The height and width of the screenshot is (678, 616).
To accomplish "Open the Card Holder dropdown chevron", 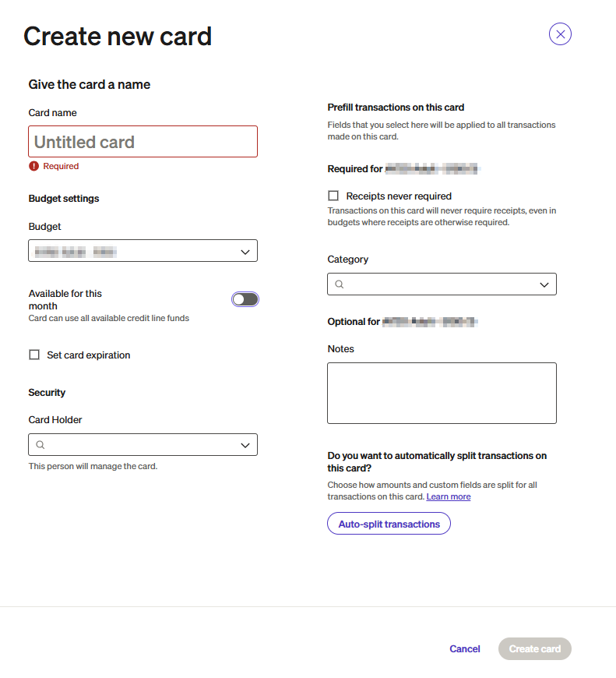I will [245, 445].
